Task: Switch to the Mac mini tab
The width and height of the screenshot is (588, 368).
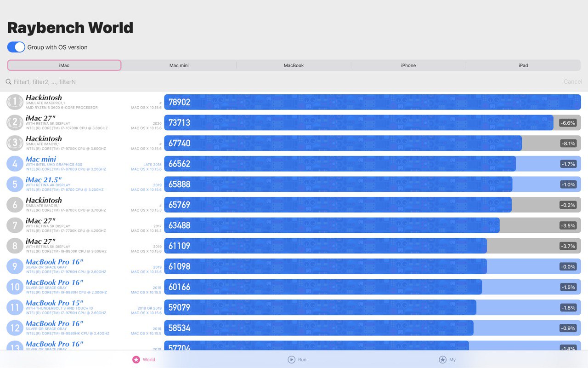Action: pos(179,65)
